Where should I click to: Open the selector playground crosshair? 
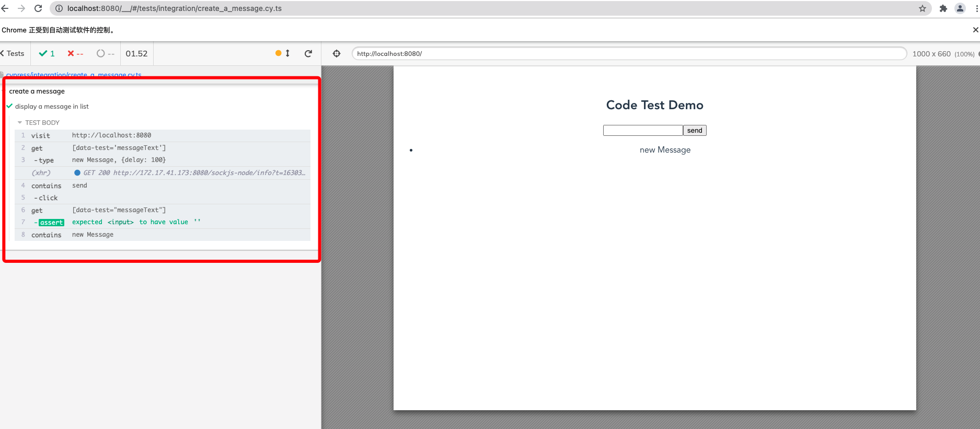(337, 53)
